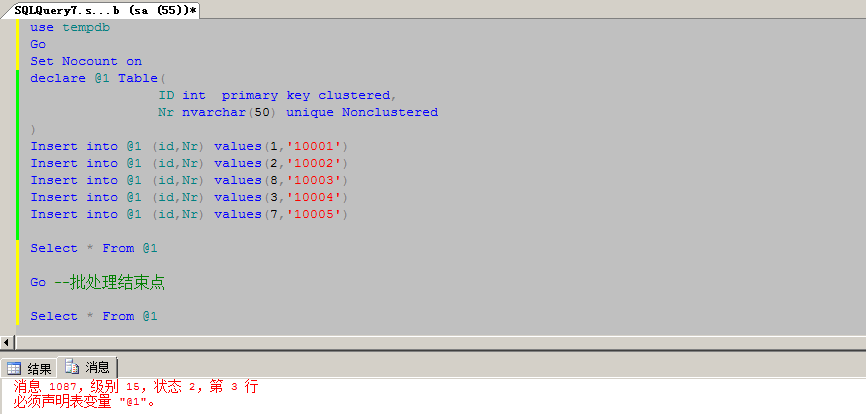Click the Insert line with value '10005'
The width and height of the screenshot is (866, 414).
[188, 214]
